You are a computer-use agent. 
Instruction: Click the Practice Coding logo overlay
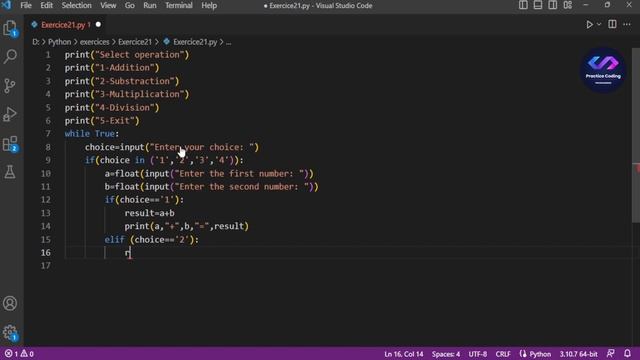(x=603, y=70)
